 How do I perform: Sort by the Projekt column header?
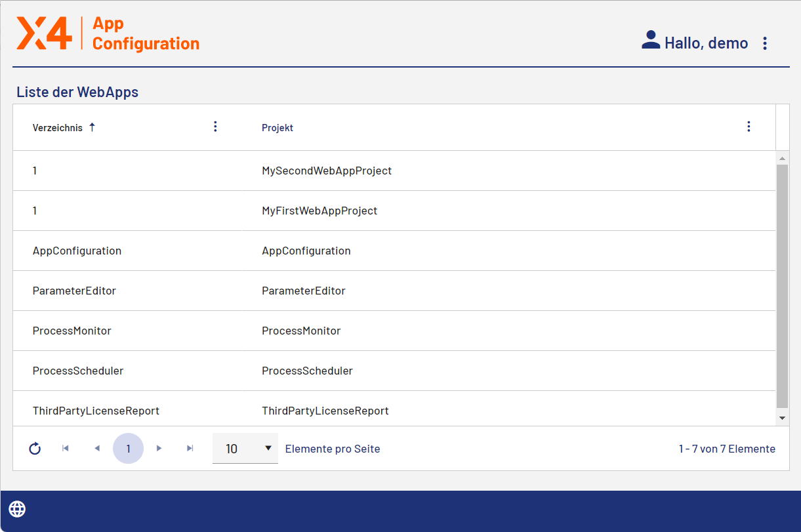(277, 128)
